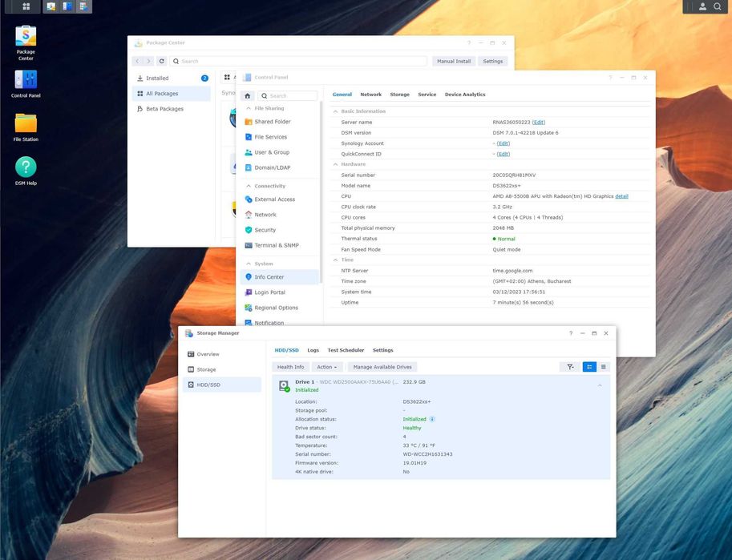Open the DSM Help desktop icon
The width and height of the screenshot is (732, 560).
pos(26,171)
